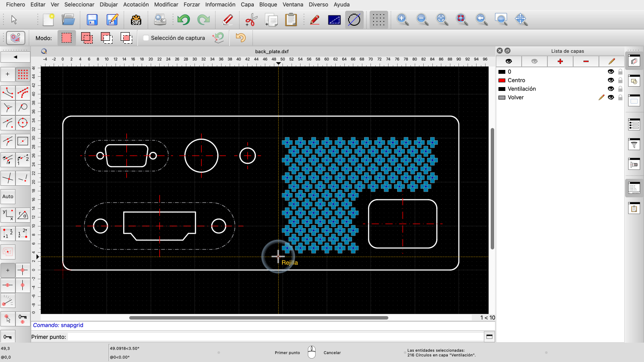644x362 pixels.
Task: Open the Acotación menu
Action: 136,4
